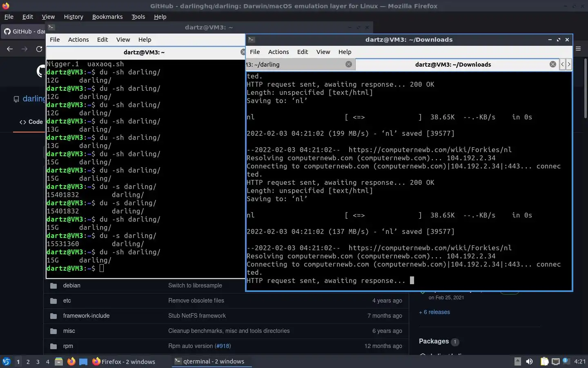Click the '+ 6 releases' link

point(434,312)
